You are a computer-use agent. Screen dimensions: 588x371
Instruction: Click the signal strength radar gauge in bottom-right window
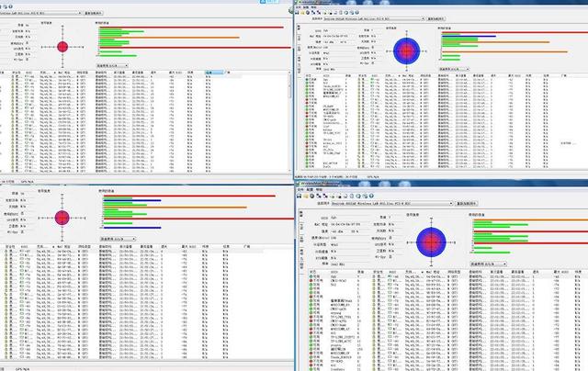tap(431, 242)
